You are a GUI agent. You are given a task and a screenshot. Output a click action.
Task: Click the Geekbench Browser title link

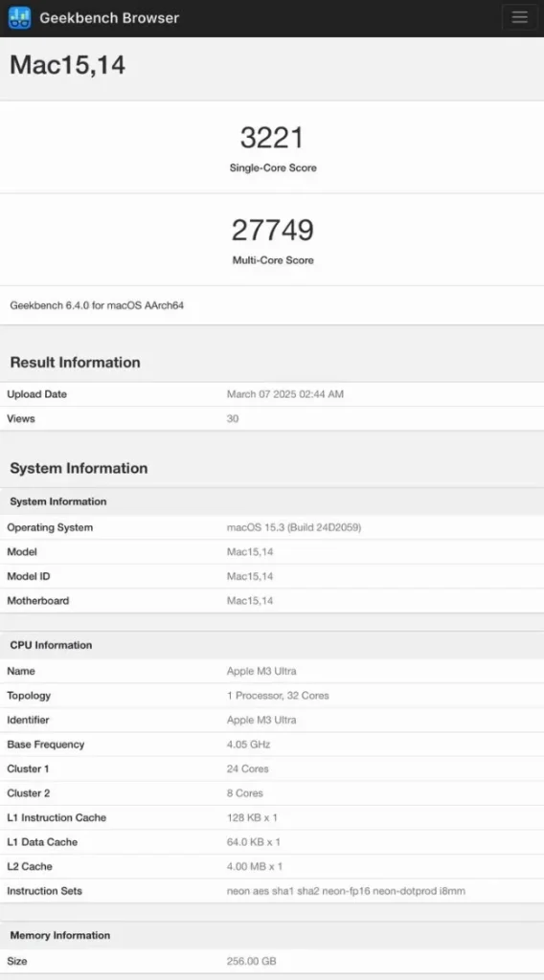click(109, 18)
